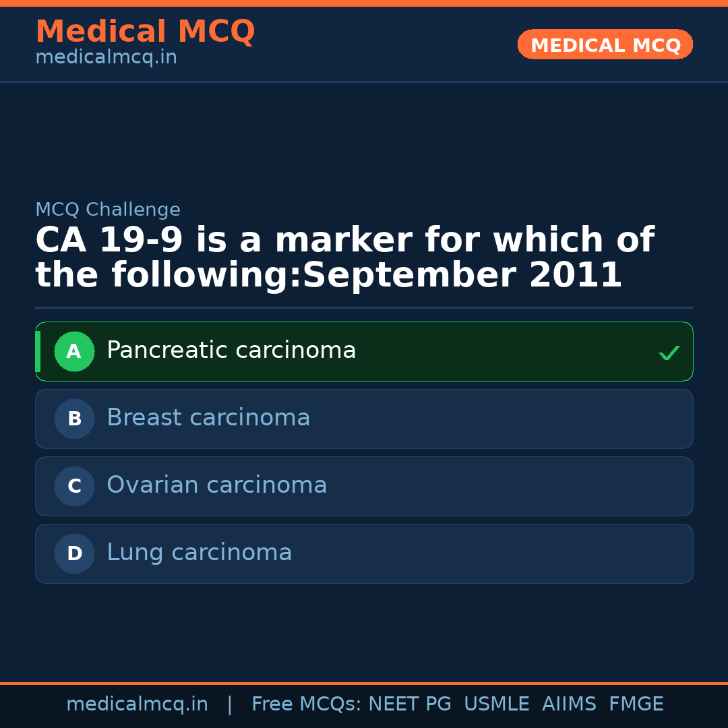Click the medicalmcq.in footer link

(x=137, y=703)
